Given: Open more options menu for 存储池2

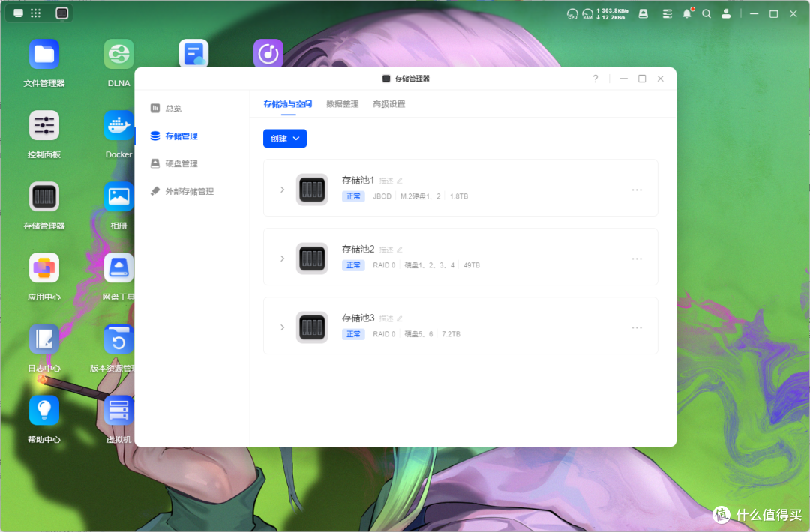Looking at the screenshot, I should click(637, 259).
